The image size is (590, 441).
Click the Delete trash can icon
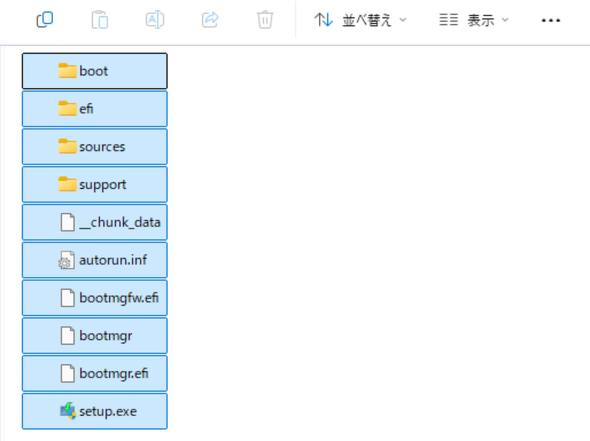265,20
